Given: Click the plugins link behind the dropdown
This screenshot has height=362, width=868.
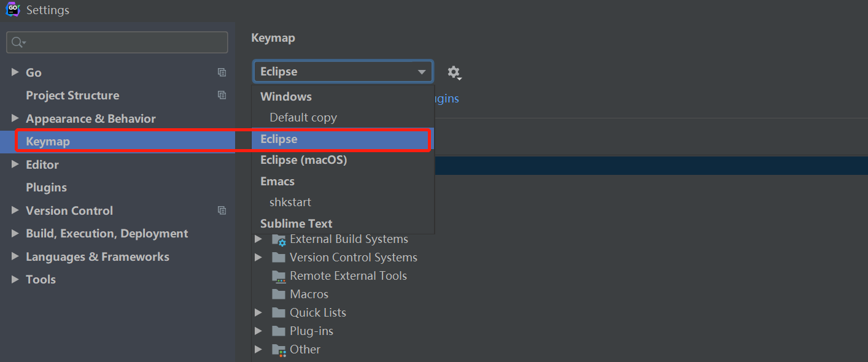Looking at the screenshot, I should point(447,99).
